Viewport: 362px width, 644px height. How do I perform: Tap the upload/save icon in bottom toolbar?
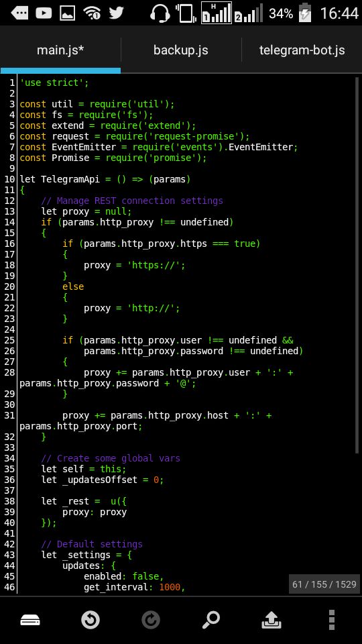[271, 621]
